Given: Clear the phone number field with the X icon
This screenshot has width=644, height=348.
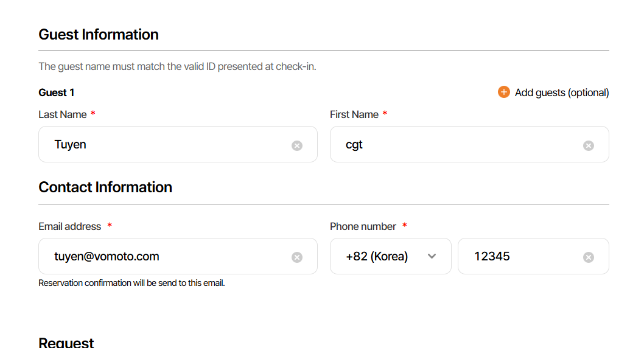Looking at the screenshot, I should tap(589, 257).
